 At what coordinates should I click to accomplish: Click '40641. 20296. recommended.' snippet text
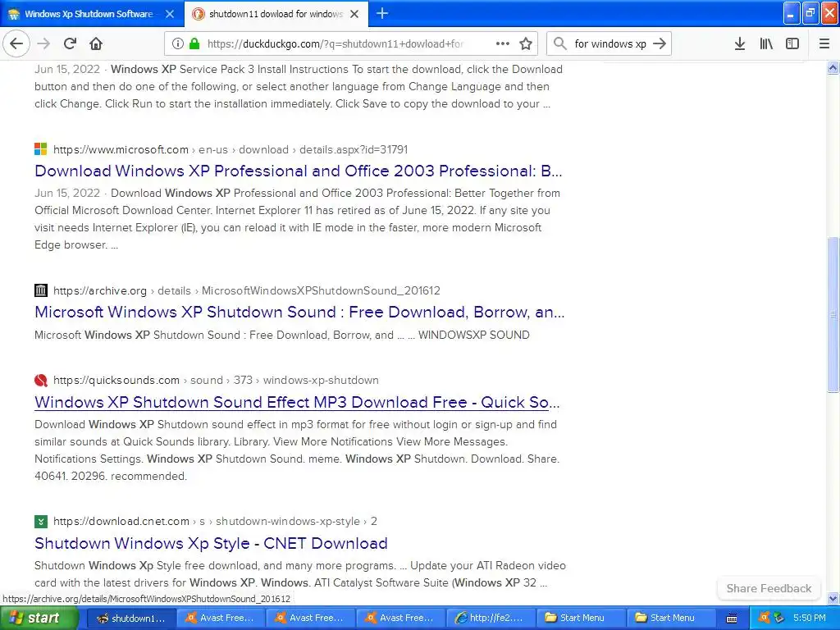[x=111, y=476]
